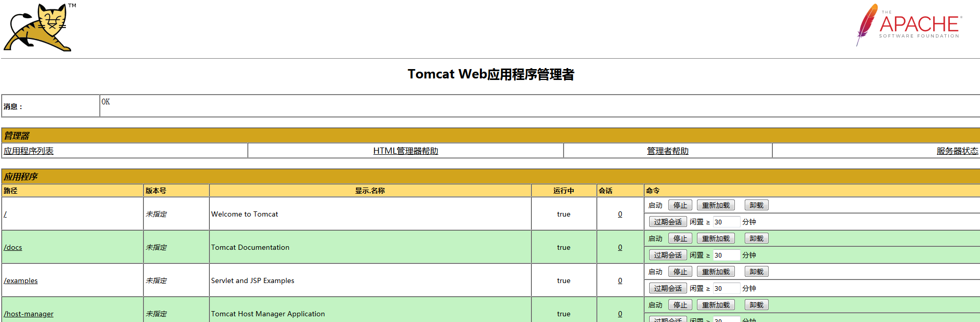
Task: Focus idle minutes field for Tomcat Documentation
Action: pos(727,255)
